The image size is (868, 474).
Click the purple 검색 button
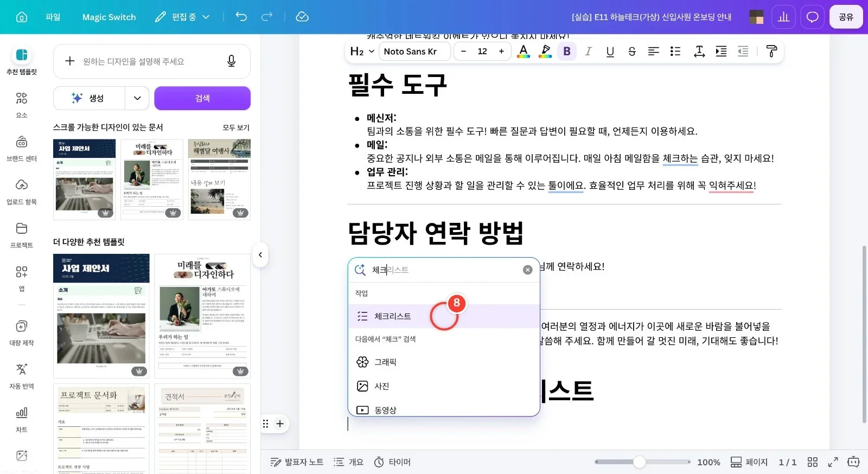pos(202,98)
